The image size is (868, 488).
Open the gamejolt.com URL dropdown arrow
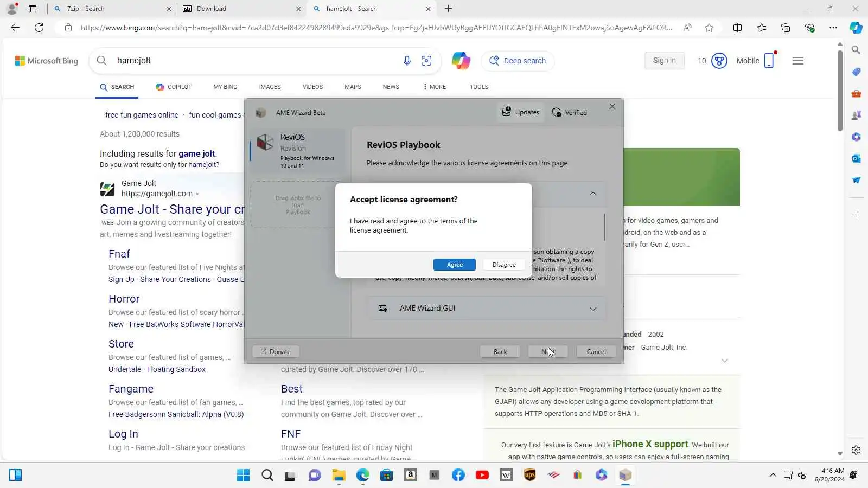197,194
